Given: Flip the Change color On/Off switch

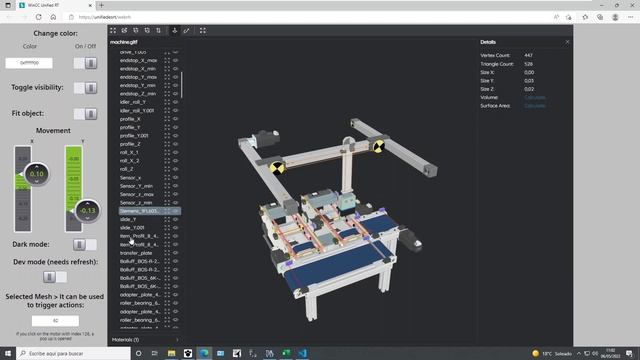Looking at the screenshot, I should point(85,63).
